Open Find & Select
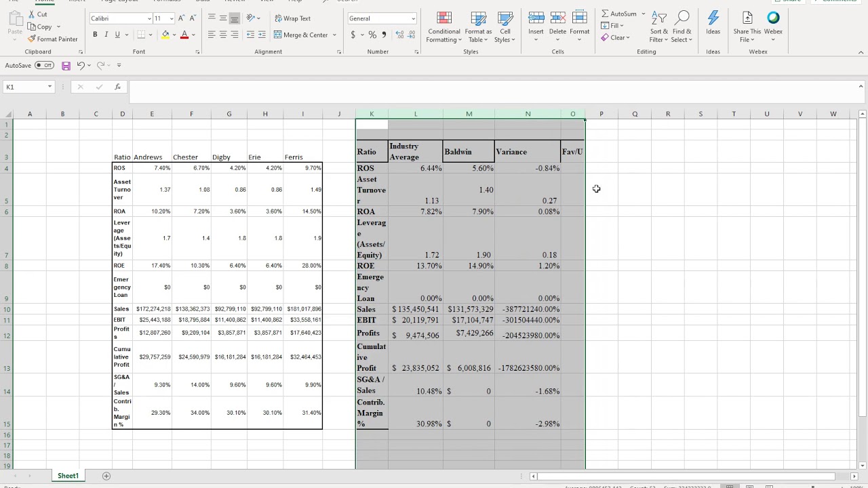The width and height of the screenshot is (868, 488). point(682,27)
